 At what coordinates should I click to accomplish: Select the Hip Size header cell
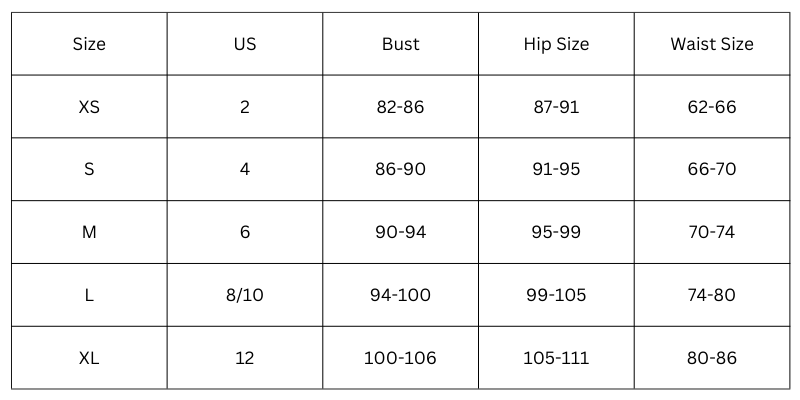556,44
